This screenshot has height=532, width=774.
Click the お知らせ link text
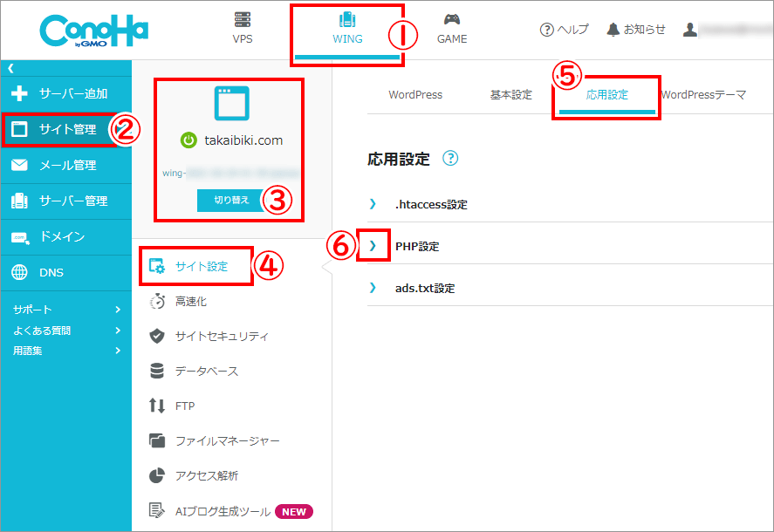tap(644, 30)
